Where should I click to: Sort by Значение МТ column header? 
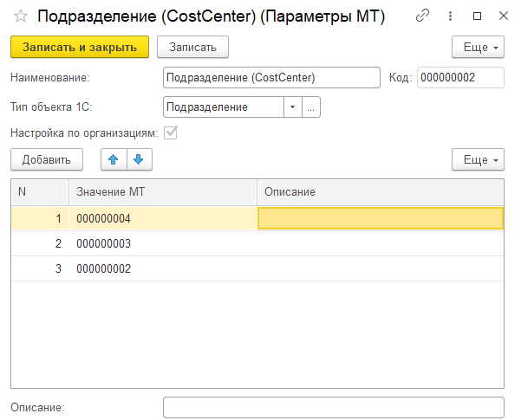point(162,191)
